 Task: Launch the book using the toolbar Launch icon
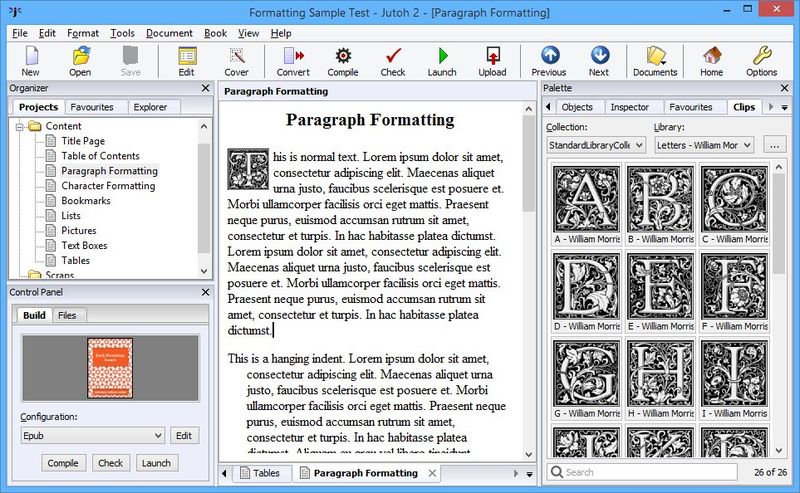[442, 58]
